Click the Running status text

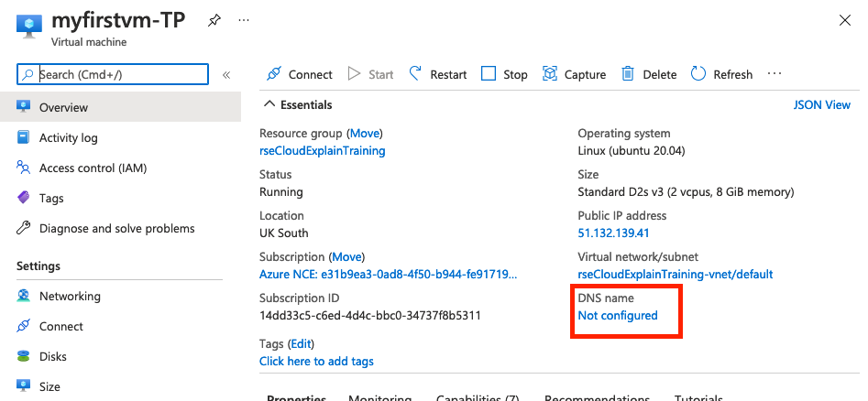[281, 192]
